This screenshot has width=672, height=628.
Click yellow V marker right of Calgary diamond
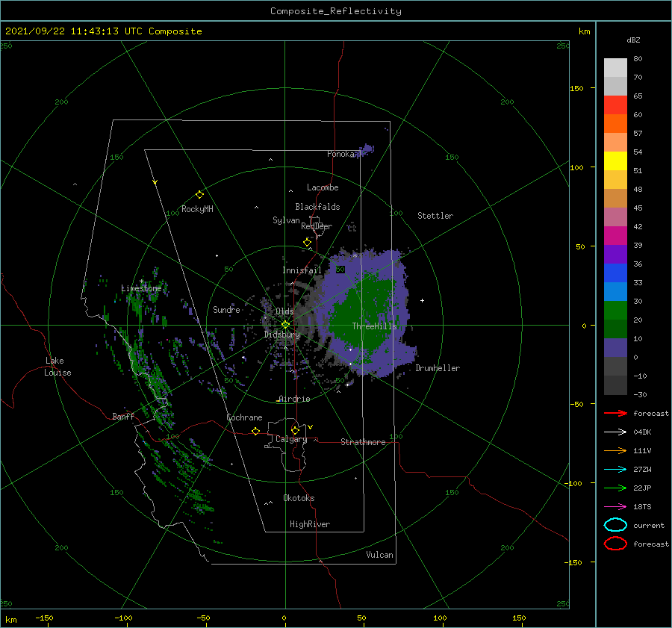[x=311, y=427]
